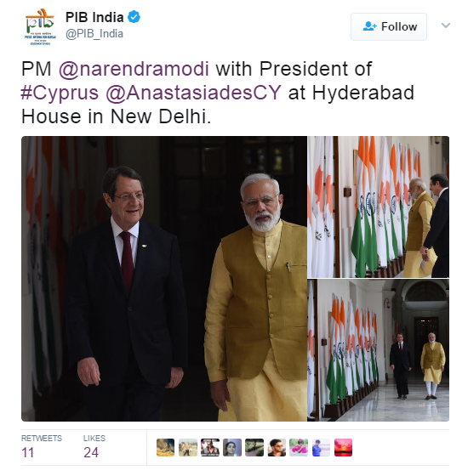Open the @AnastasiadesCY mention
Viewport: 468px width, 476px height.
[x=194, y=93]
